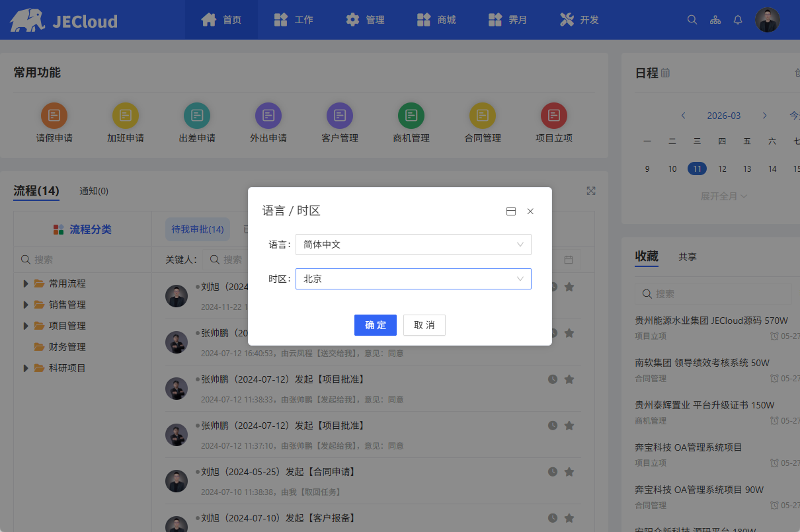Open the 语言 dropdown showing 简体中文
Screen dimensions: 800x532
coord(413,245)
